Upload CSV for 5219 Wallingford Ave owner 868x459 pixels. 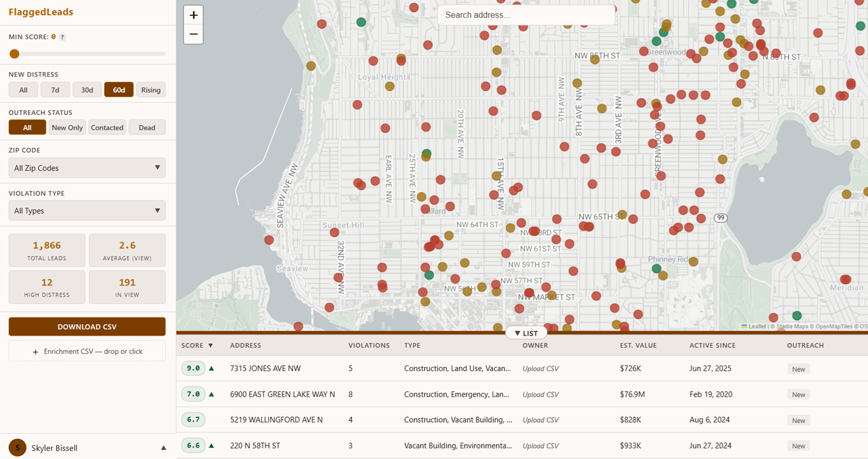(x=540, y=420)
